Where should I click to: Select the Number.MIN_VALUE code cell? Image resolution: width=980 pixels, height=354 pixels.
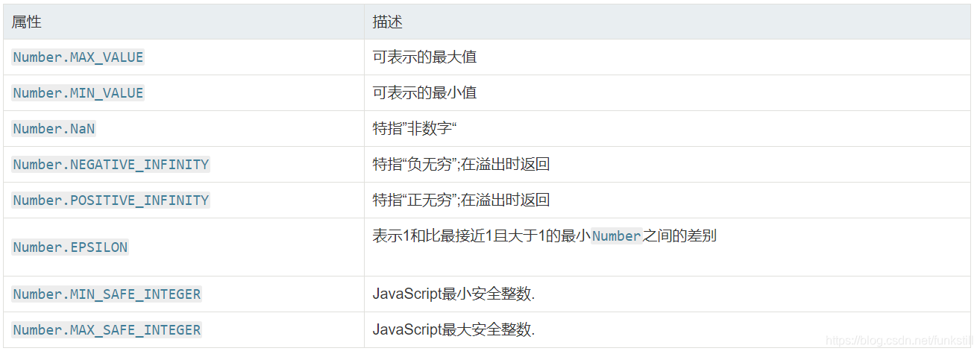click(78, 93)
